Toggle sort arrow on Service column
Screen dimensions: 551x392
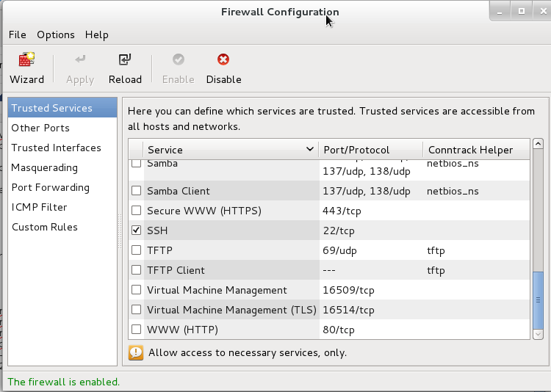310,150
